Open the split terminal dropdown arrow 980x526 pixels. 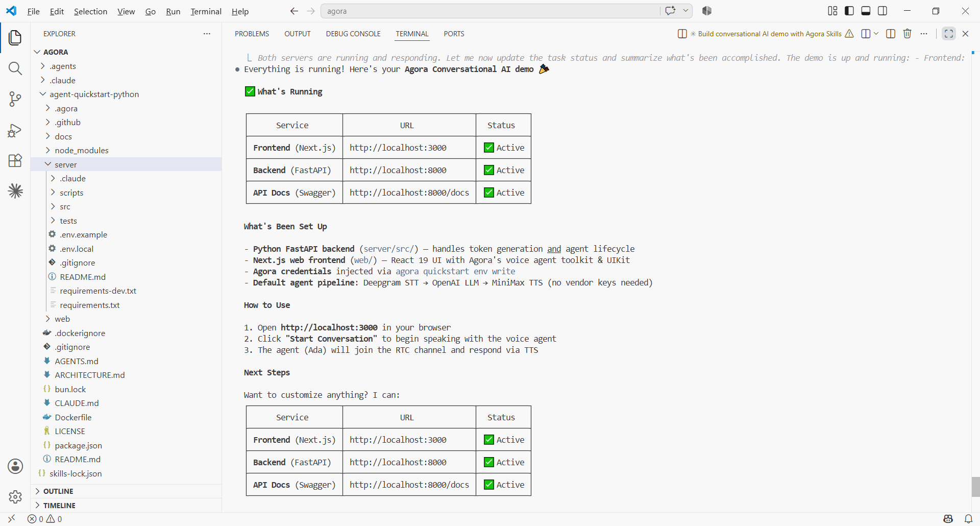[x=876, y=34]
